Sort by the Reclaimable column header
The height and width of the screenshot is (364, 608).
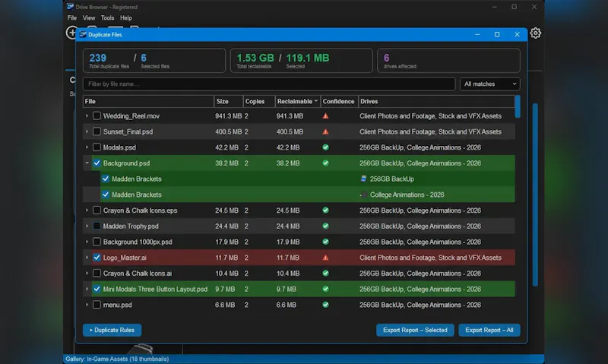pos(297,101)
